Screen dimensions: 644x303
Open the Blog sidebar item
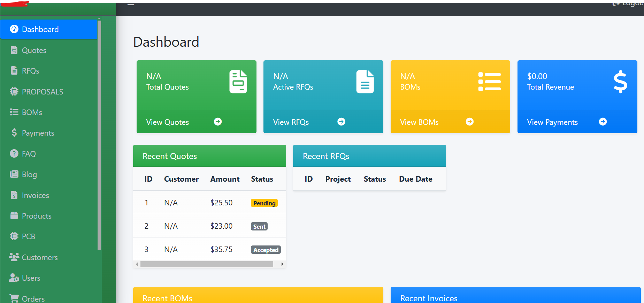(49, 174)
